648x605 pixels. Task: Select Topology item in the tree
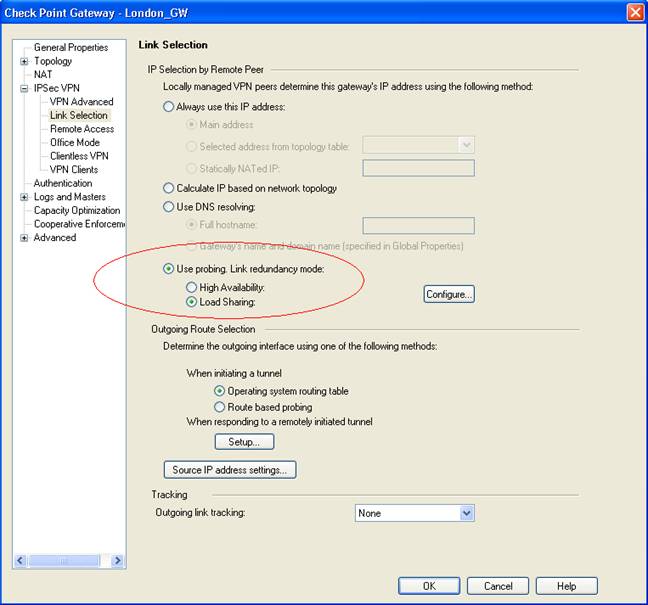[53, 61]
